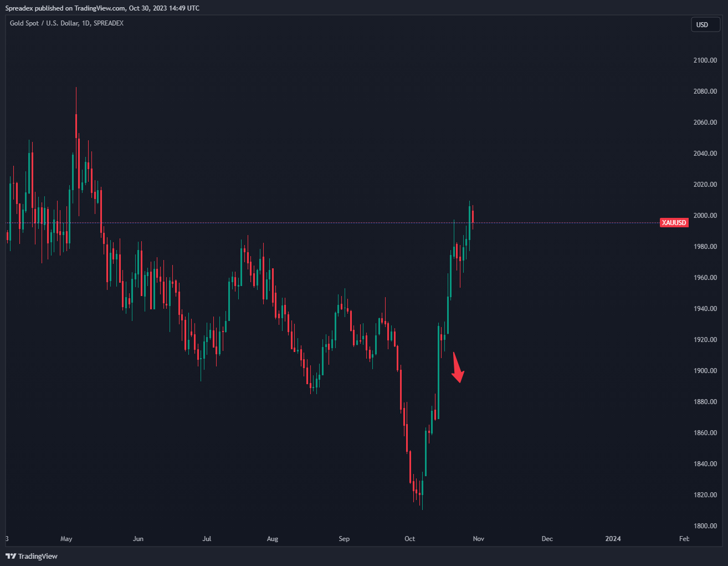Click the 2040.00 price axis label
This screenshot has height=566, width=728.
(705, 153)
